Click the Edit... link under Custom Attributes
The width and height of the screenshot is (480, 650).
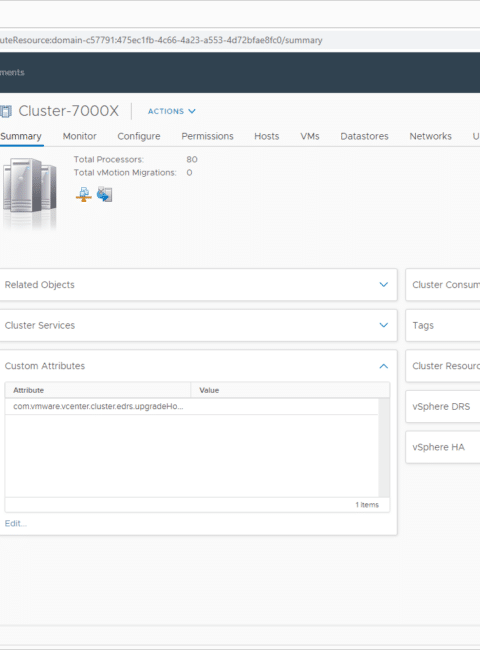16,524
